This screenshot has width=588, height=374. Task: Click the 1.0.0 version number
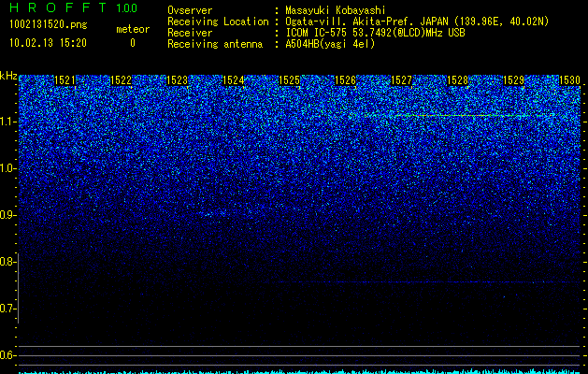[x=127, y=7]
